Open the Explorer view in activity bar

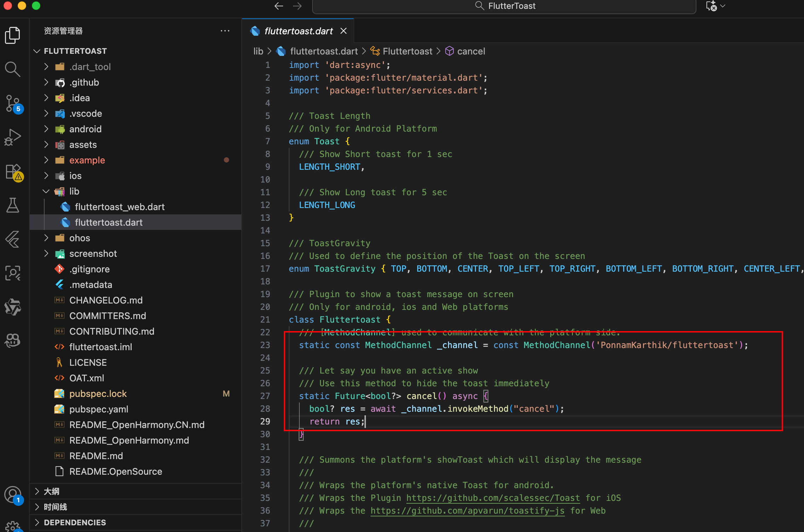pyautogui.click(x=13, y=35)
